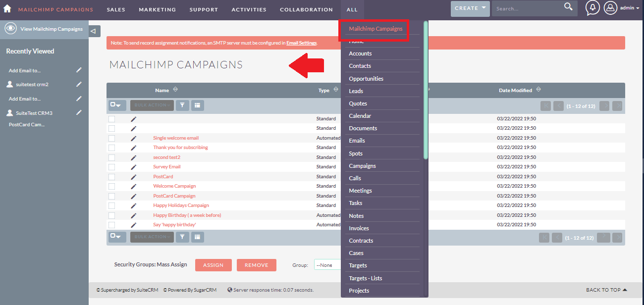Tick checkbox for Say 'happy birthday'
The height and width of the screenshot is (305, 644).
click(111, 225)
